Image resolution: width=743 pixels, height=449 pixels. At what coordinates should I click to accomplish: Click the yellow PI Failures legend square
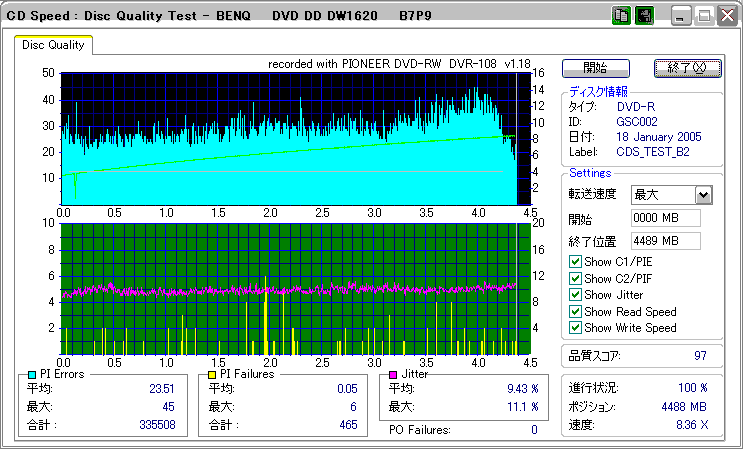pyautogui.click(x=213, y=374)
